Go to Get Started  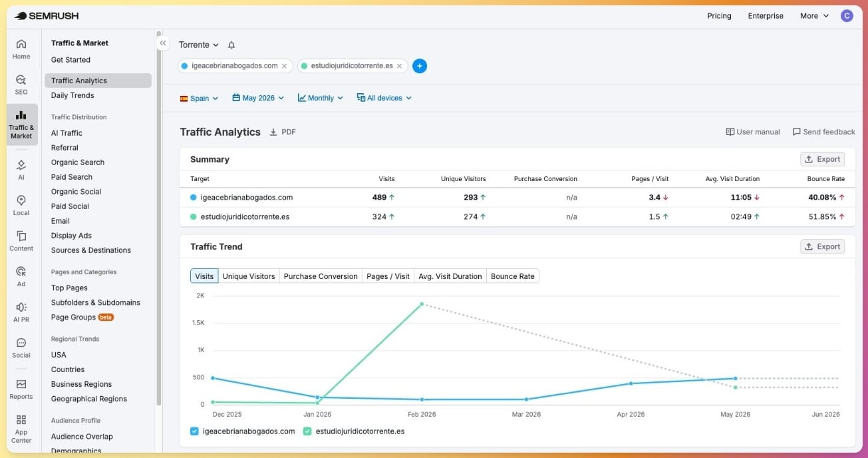[71, 60]
